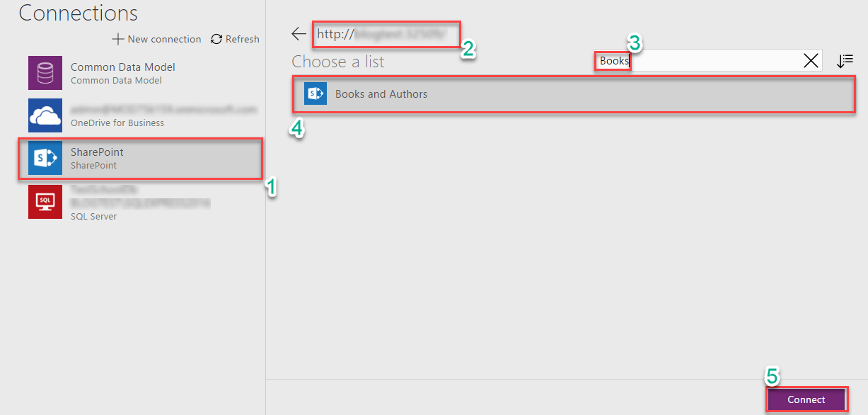This screenshot has width=868, height=415.
Task: Toggle list sort order icon
Action: pos(845,61)
